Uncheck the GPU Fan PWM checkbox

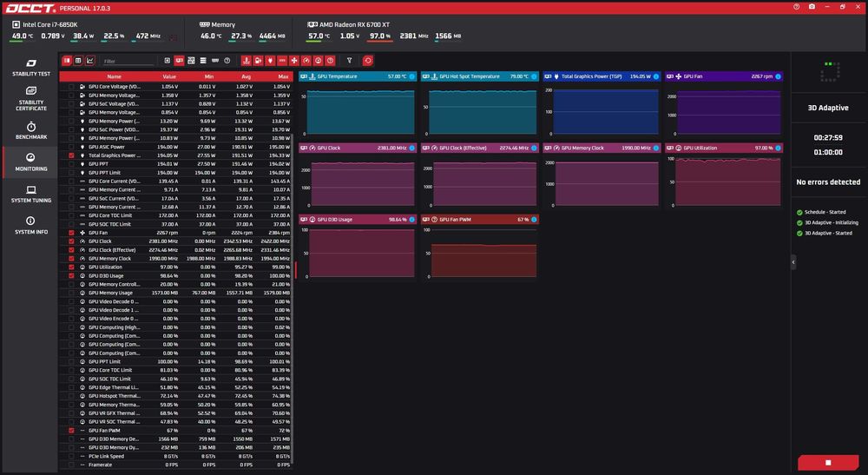click(71, 430)
